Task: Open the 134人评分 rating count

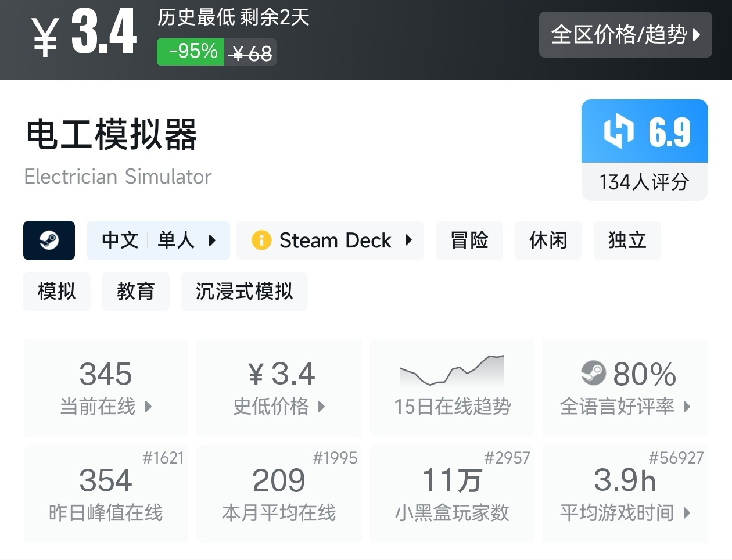Action: click(x=644, y=182)
